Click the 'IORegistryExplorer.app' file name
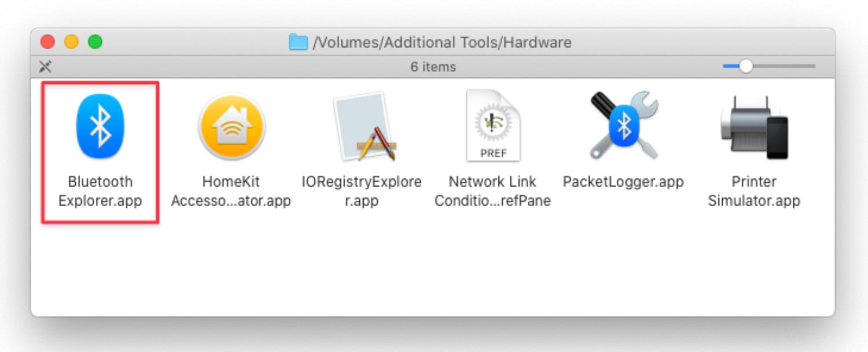 pyautogui.click(x=362, y=191)
